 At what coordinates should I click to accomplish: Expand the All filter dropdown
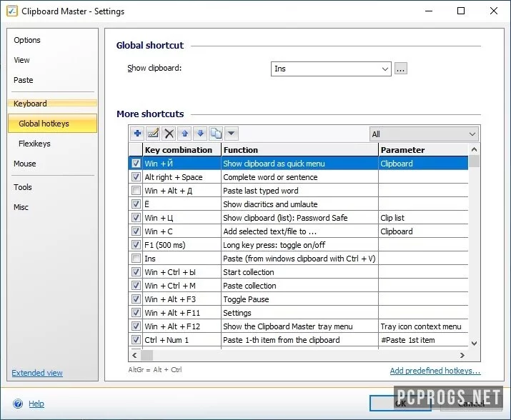click(x=425, y=134)
